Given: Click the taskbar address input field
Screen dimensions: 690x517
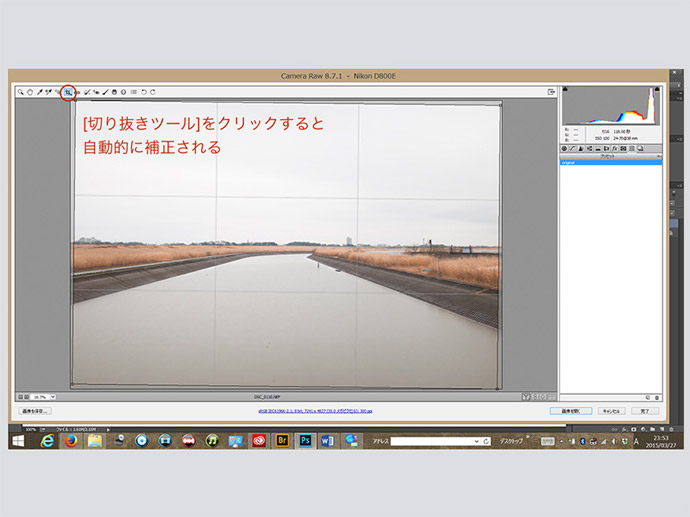Looking at the screenshot, I should coord(432,441).
